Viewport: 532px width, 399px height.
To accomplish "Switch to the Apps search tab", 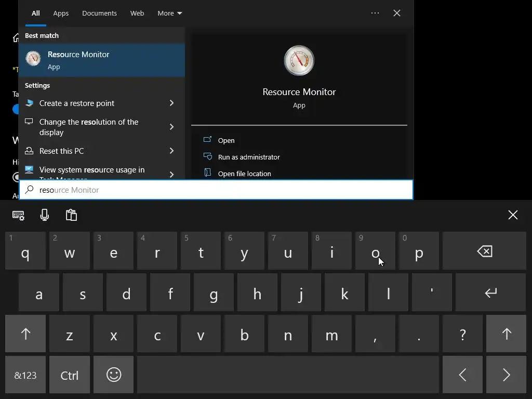I will tap(61, 13).
